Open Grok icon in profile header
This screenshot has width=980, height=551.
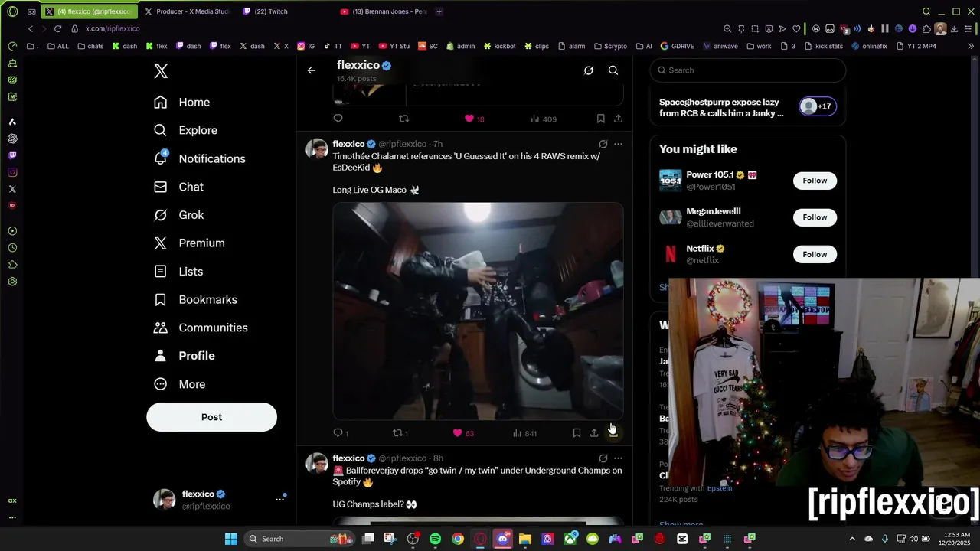[x=589, y=70]
